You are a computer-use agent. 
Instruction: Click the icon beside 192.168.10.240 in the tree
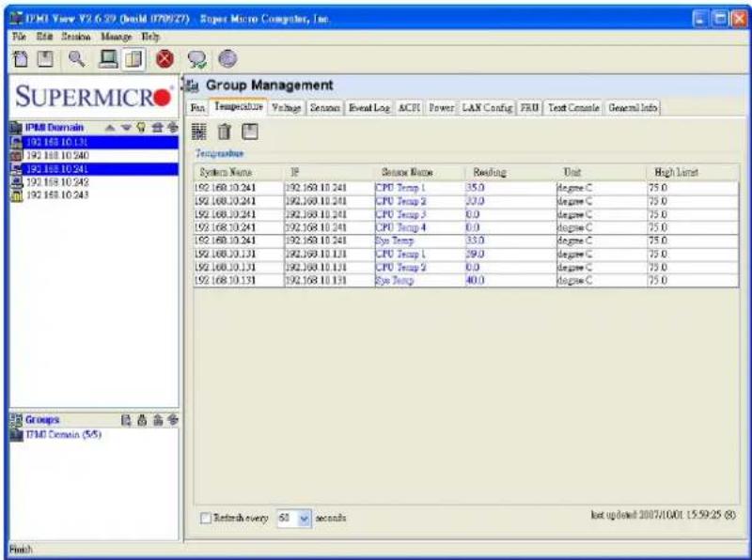(16, 155)
